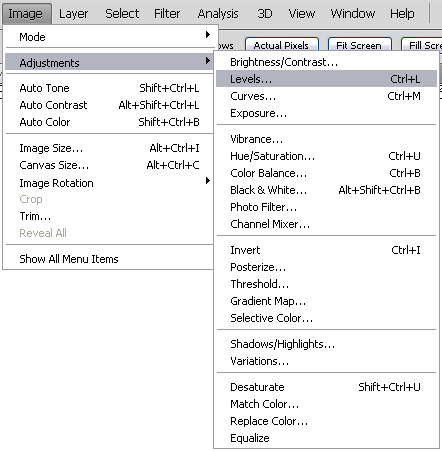
Task: Click the Fit Screen button
Action: coord(359,45)
